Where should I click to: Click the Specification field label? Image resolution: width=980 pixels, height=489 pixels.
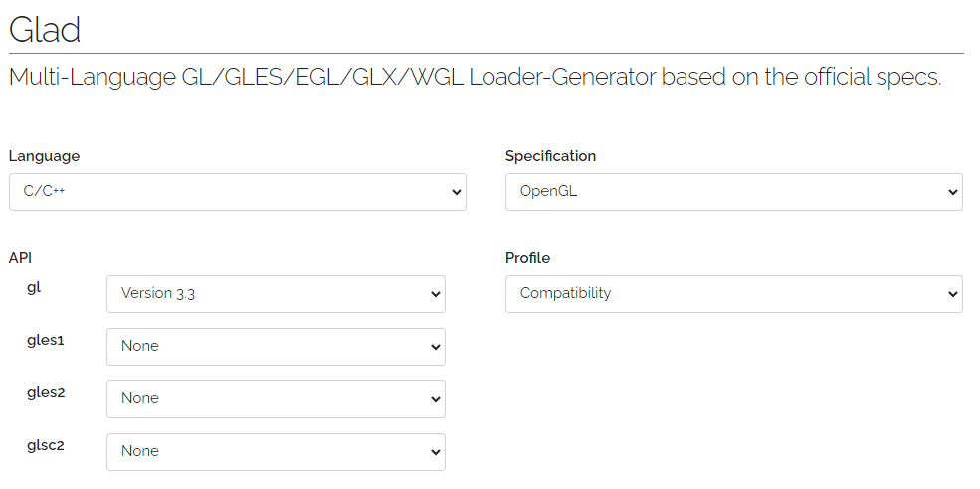(550, 156)
